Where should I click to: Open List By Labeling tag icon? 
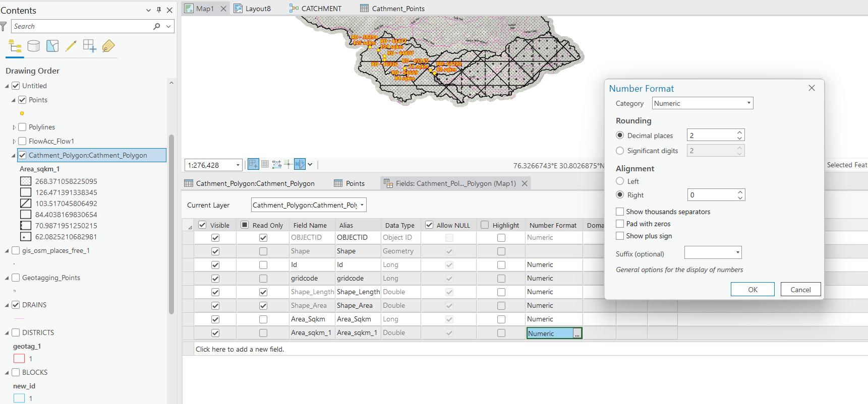[108, 46]
